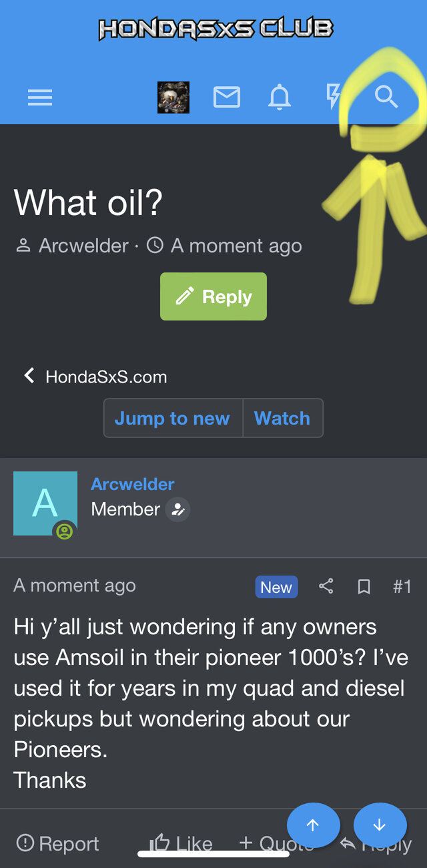
Task: Open the hamburger navigation menu
Action: click(40, 98)
